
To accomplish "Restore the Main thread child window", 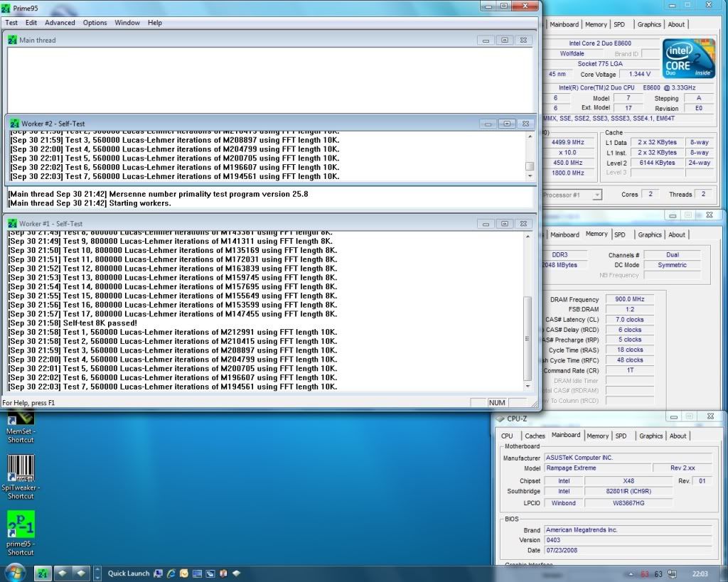I will coord(504,41).
